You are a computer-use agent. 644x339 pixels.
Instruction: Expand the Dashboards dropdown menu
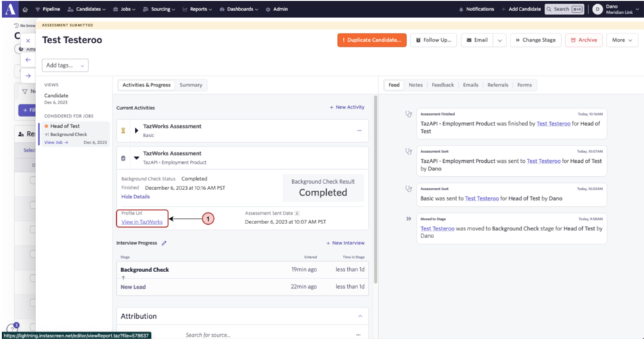(x=239, y=9)
